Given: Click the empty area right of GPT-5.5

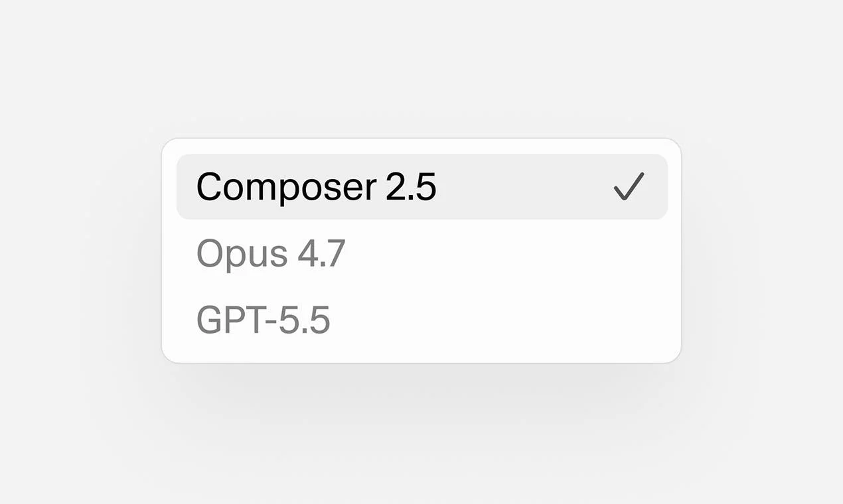Looking at the screenshot, I should pos(498,320).
